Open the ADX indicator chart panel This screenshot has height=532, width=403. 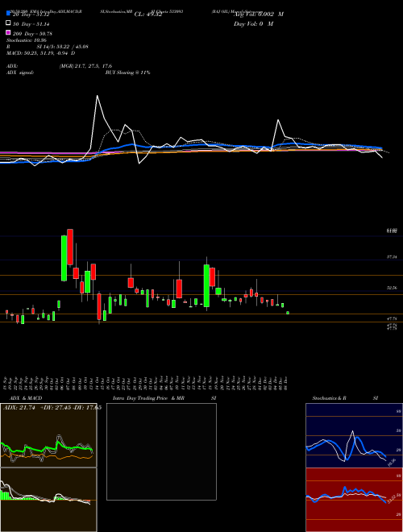pos(48,435)
